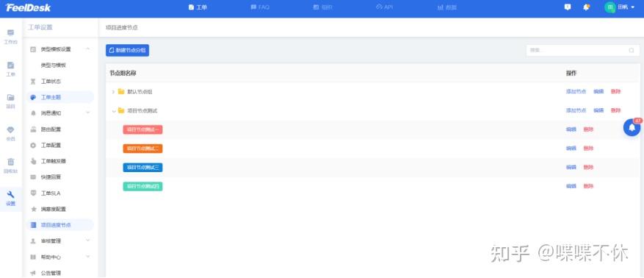Open the 数据 tab in top navigation

coord(447,7)
